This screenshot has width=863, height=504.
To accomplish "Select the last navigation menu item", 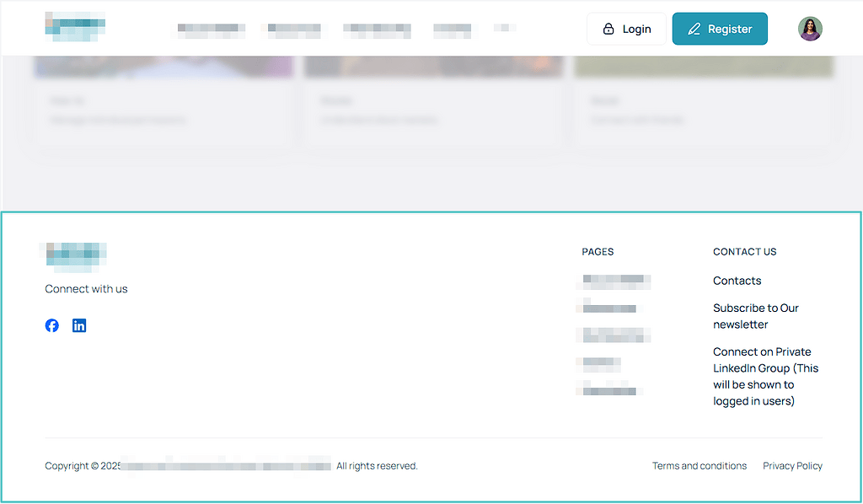I will 506,28.
